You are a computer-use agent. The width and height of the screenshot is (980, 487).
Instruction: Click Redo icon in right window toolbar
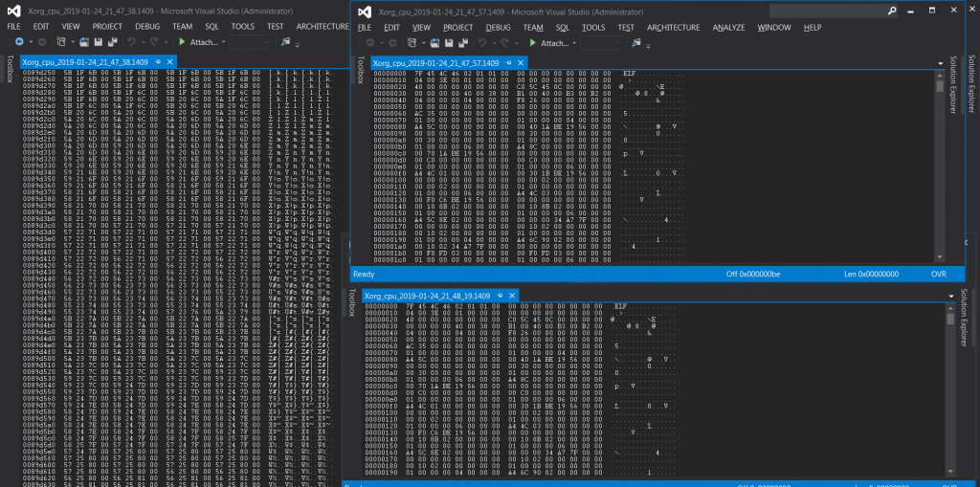(505, 43)
